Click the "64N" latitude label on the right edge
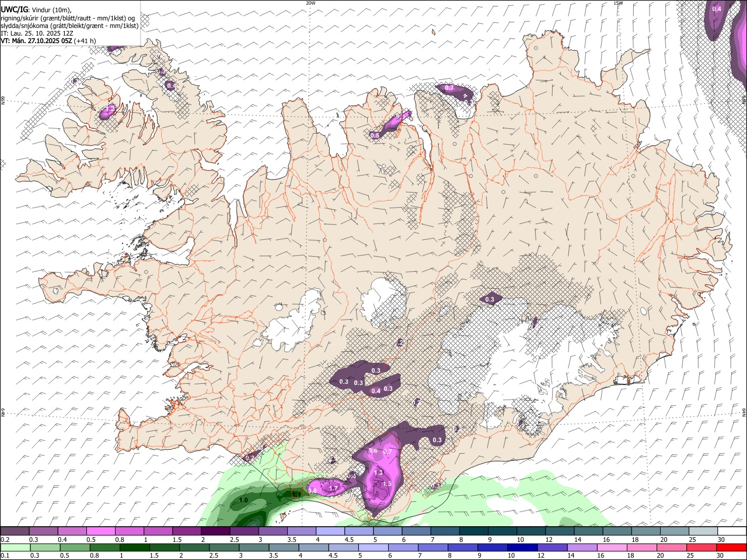This screenshot has height=560, width=747. pyautogui.click(x=744, y=411)
